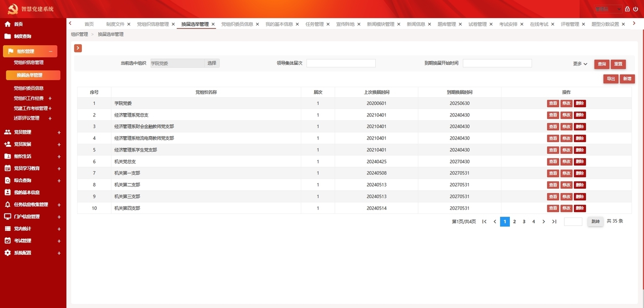Viewport: 644px width, 308px height.
Task: Click the 查询 search button
Action: tap(602, 64)
